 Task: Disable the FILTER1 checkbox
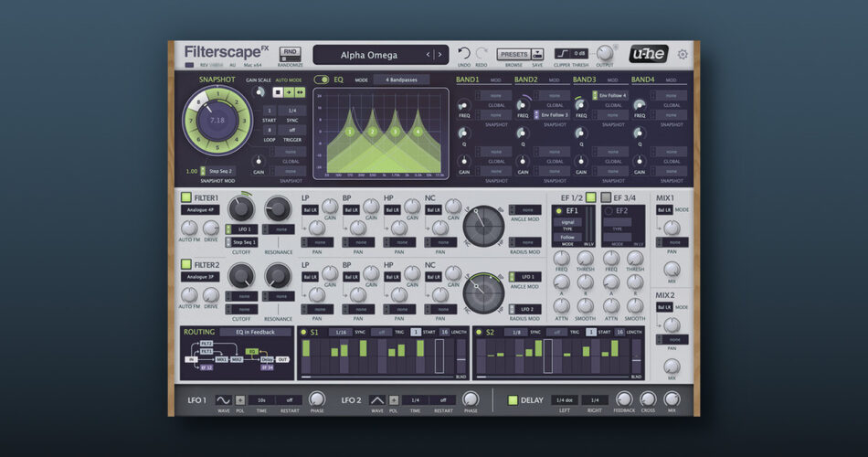click(186, 197)
